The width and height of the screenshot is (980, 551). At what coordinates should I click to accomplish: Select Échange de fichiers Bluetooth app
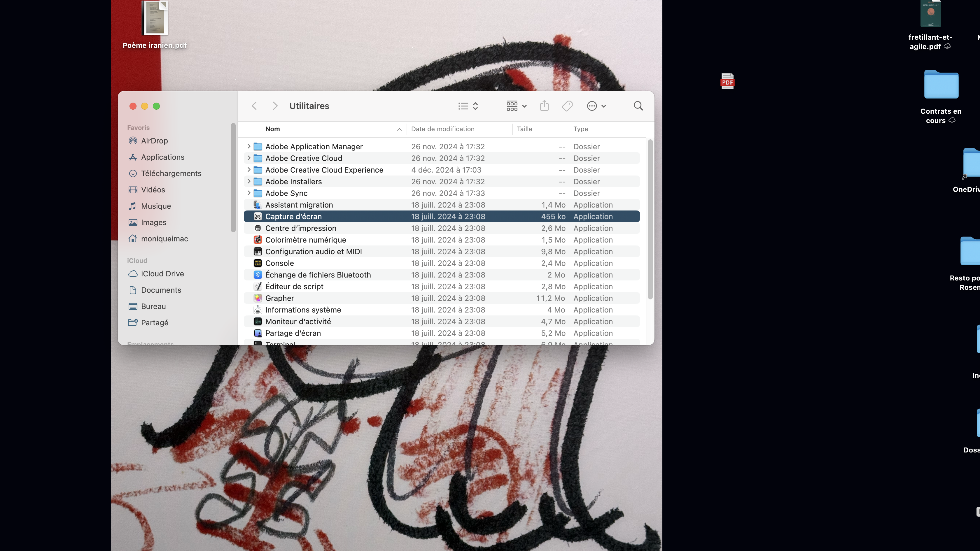point(318,275)
